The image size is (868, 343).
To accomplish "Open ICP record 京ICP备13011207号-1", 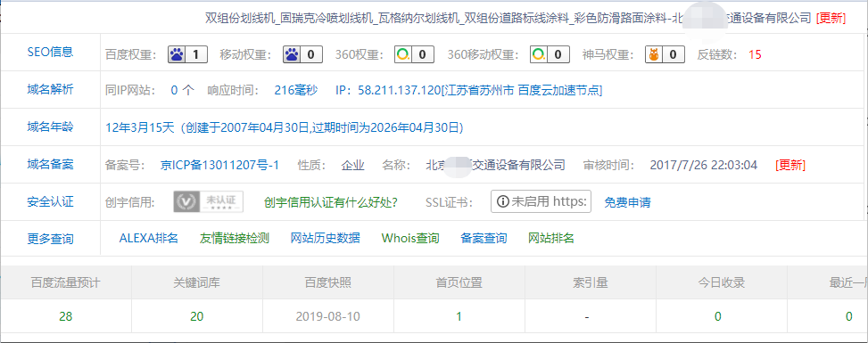I will (x=219, y=165).
